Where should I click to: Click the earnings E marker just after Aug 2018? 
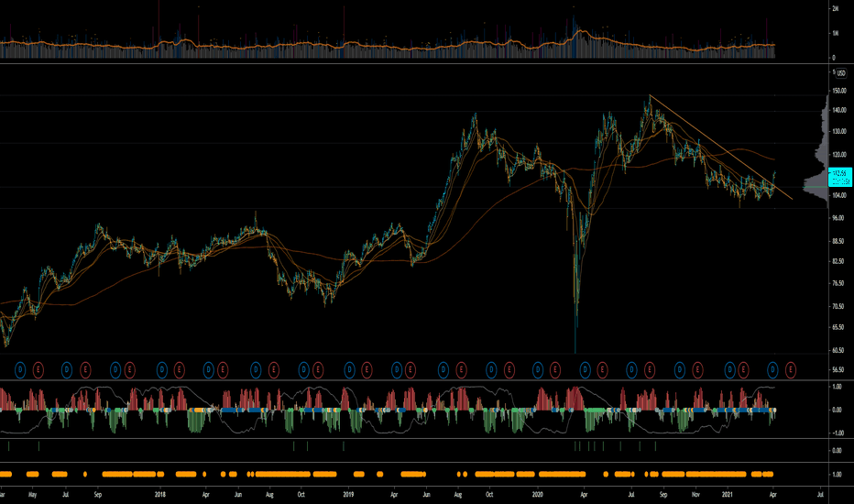point(273,370)
